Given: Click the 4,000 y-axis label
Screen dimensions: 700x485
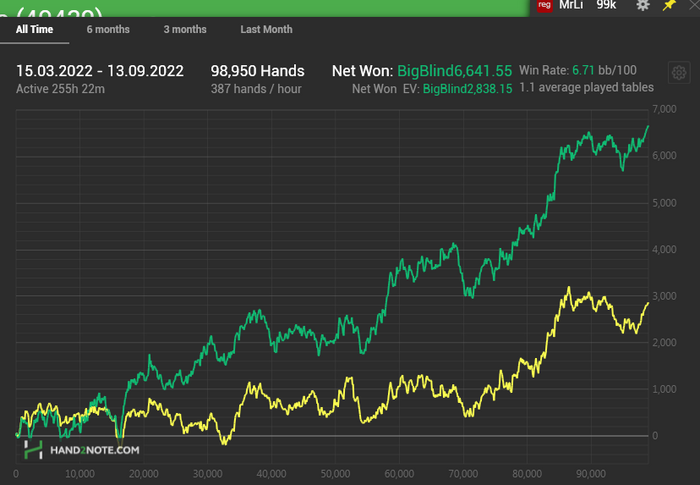Looking at the screenshot, I should coord(664,249).
